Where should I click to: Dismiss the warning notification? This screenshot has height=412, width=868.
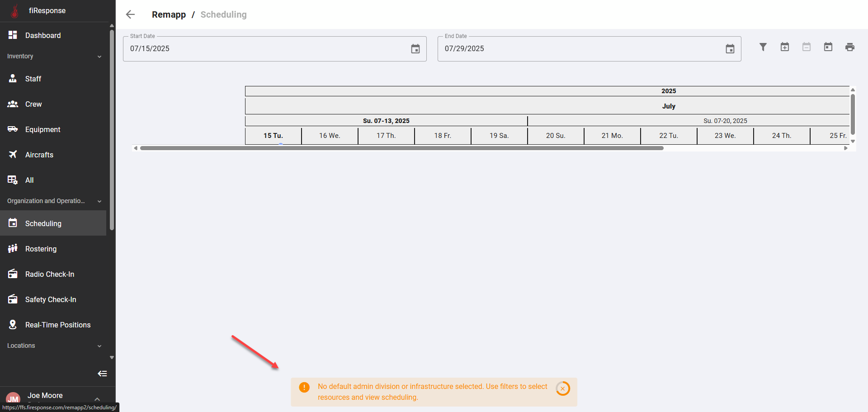[563, 388]
